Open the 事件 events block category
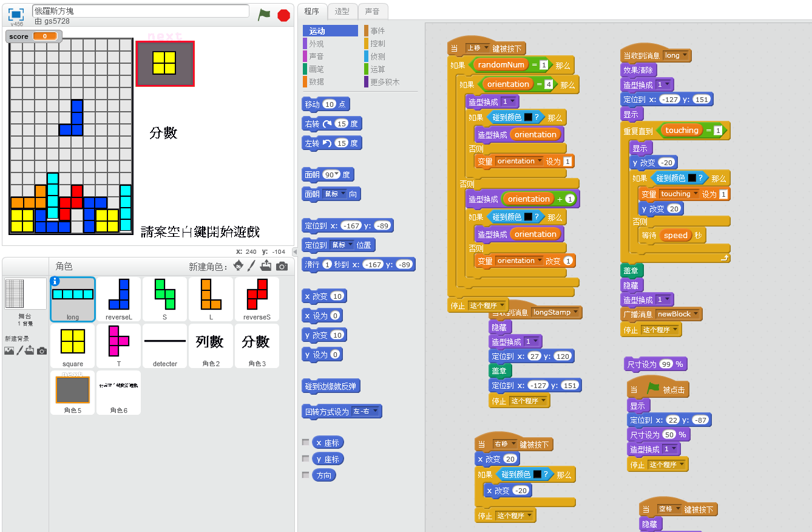 390,31
